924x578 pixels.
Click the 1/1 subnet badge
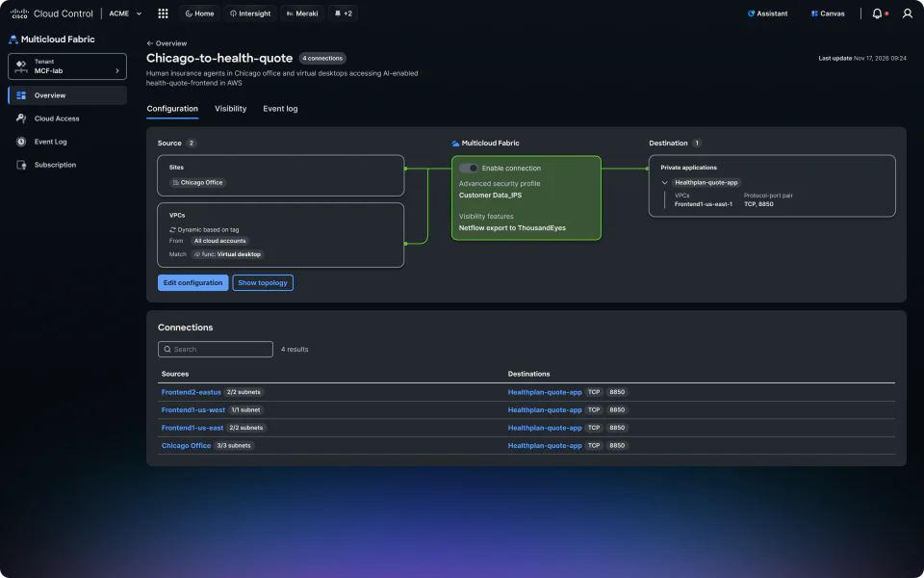(x=245, y=410)
